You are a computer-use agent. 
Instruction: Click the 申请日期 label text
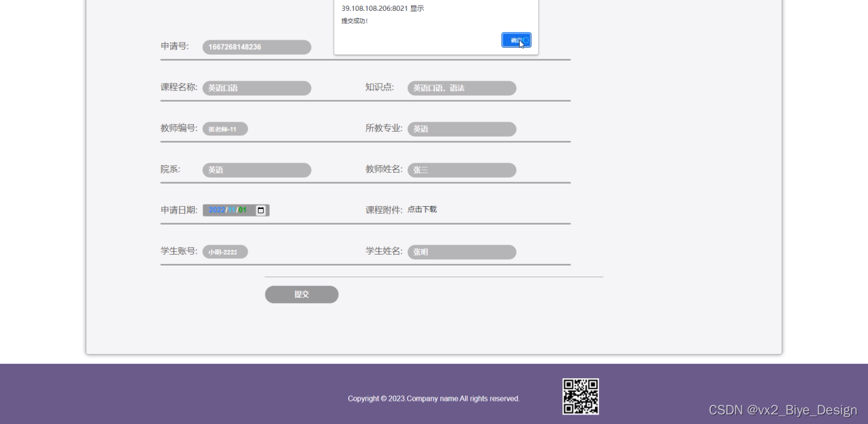(x=179, y=210)
